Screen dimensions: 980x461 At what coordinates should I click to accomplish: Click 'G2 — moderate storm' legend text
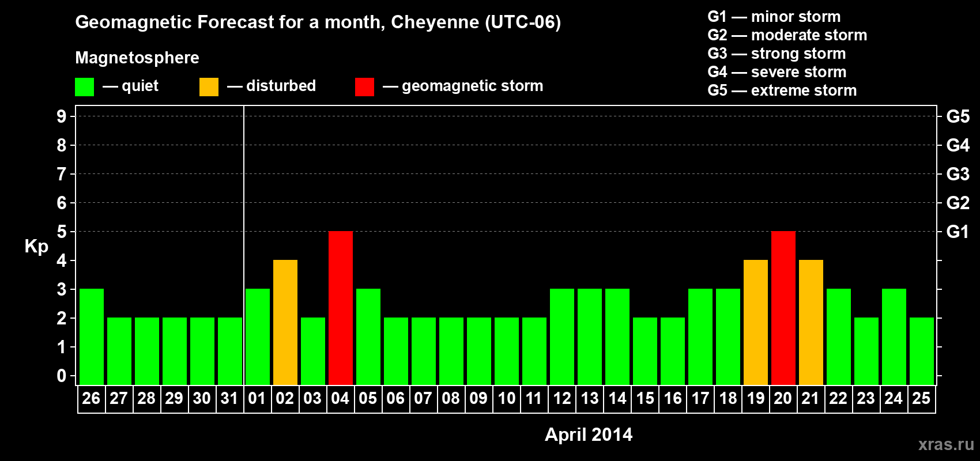pos(787,35)
